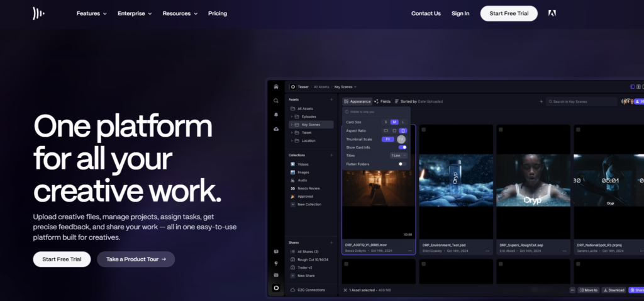Image resolution: width=644 pixels, height=301 pixels.
Task: Select left panel layout icon at top right
Action: pos(633,86)
